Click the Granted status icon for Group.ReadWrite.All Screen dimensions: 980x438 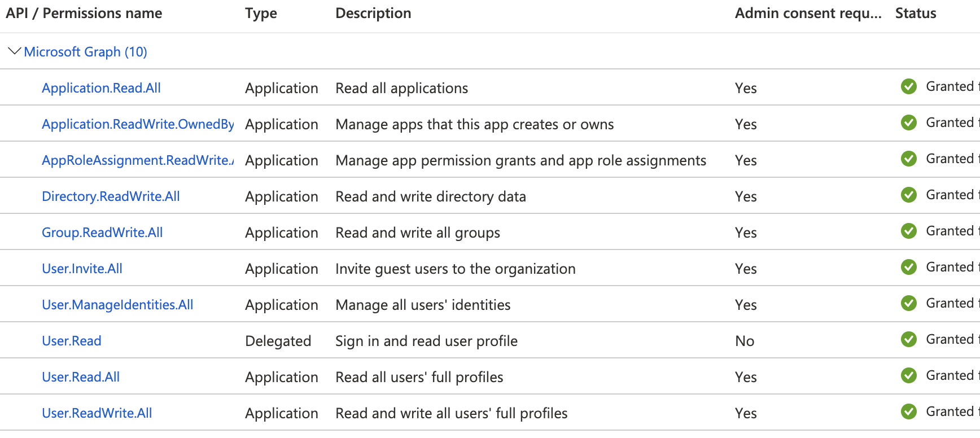[x=909, y=231]
